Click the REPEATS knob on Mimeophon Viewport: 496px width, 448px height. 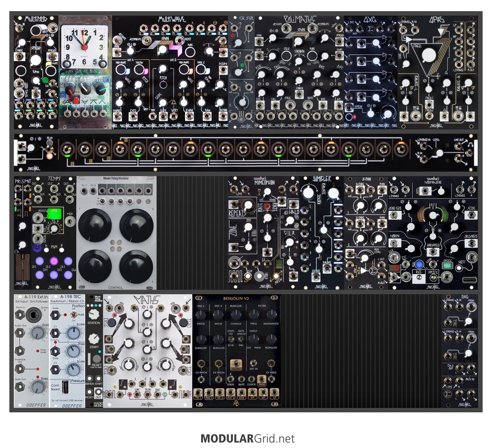pyautogui.click(x=248, y=205)
